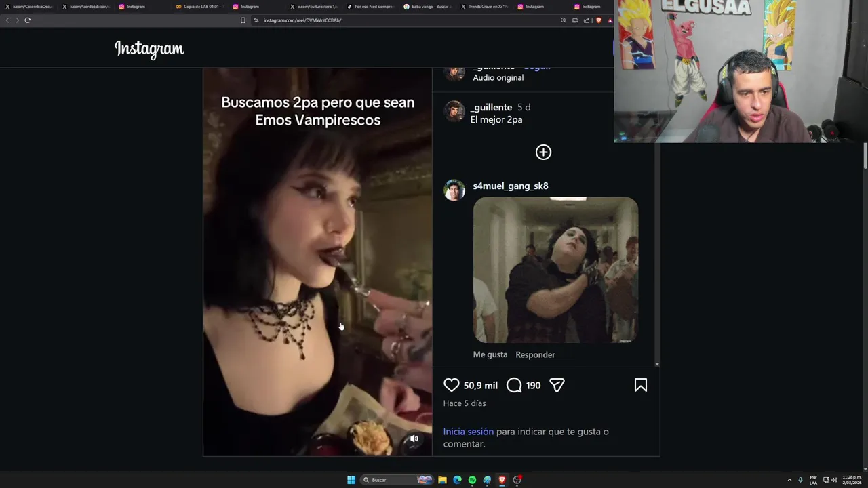
Task: Open the ESP LAA language selector
Action: pos(813,480)
